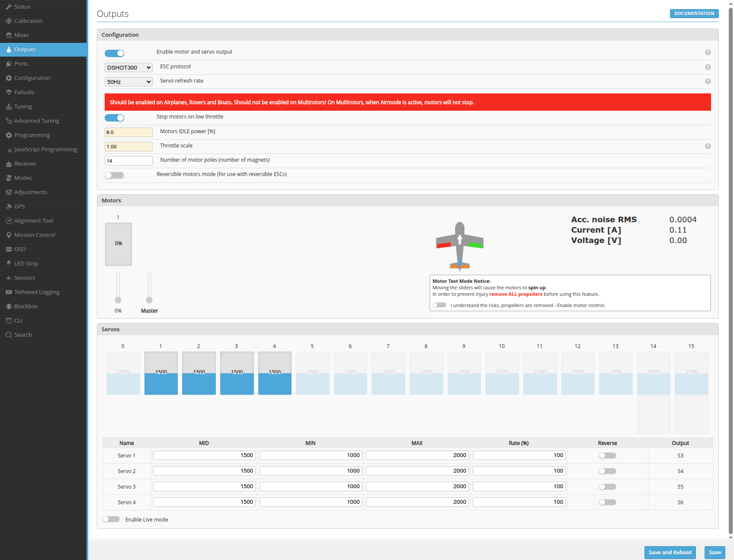The height and width of the screenshot is (560, 734).
Task: Click the GPS satellite icon
Action: pyautogui.click(x=9, y=206)
